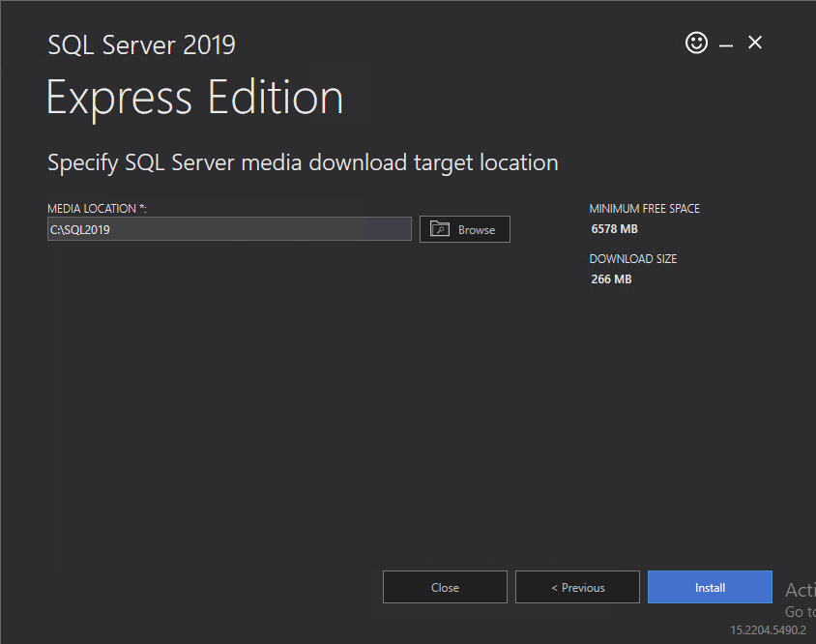Go back with the Previous button

[577, 587]
